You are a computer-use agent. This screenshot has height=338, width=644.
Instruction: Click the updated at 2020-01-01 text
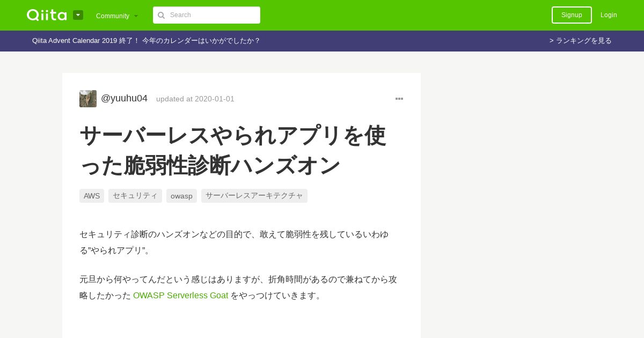click(x=195, y=99)
